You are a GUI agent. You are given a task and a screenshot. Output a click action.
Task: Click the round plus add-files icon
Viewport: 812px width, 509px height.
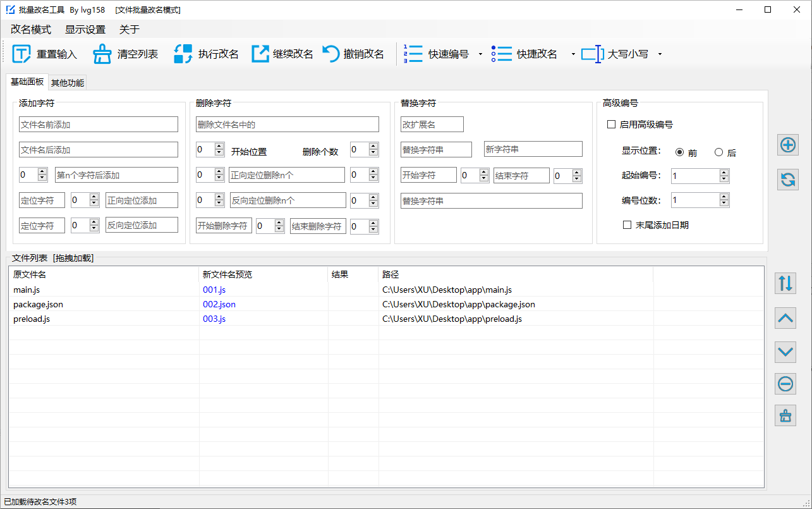pos(787,145)
